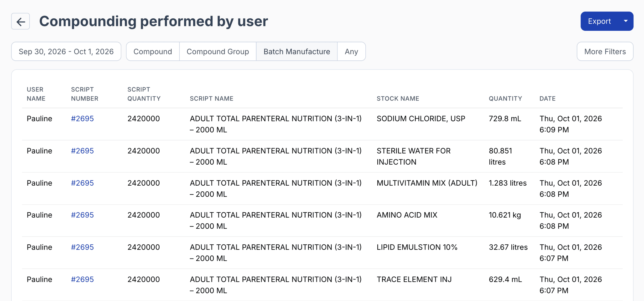Click the Compounding performed by user heading

pyautogui.click(x=154, y=21)
